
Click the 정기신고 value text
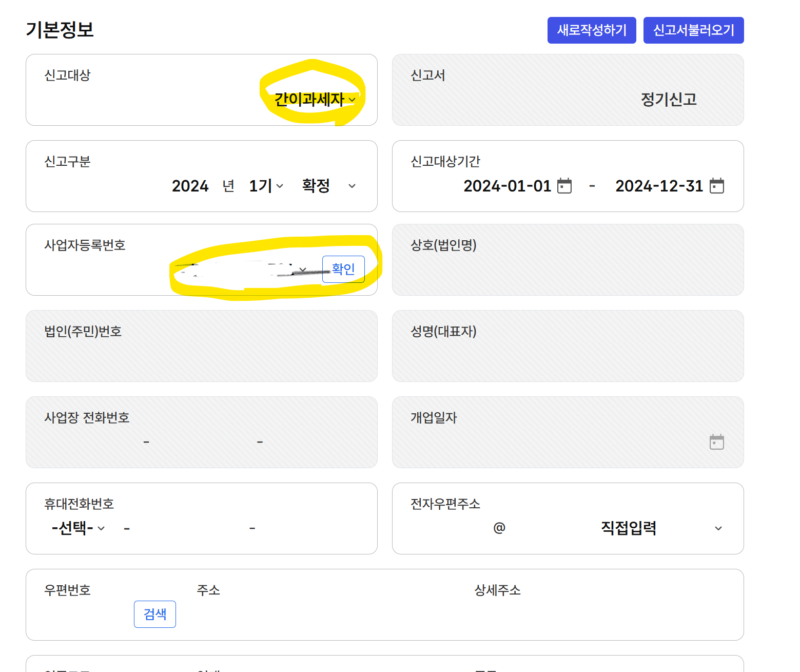click(x=669, y=99)
